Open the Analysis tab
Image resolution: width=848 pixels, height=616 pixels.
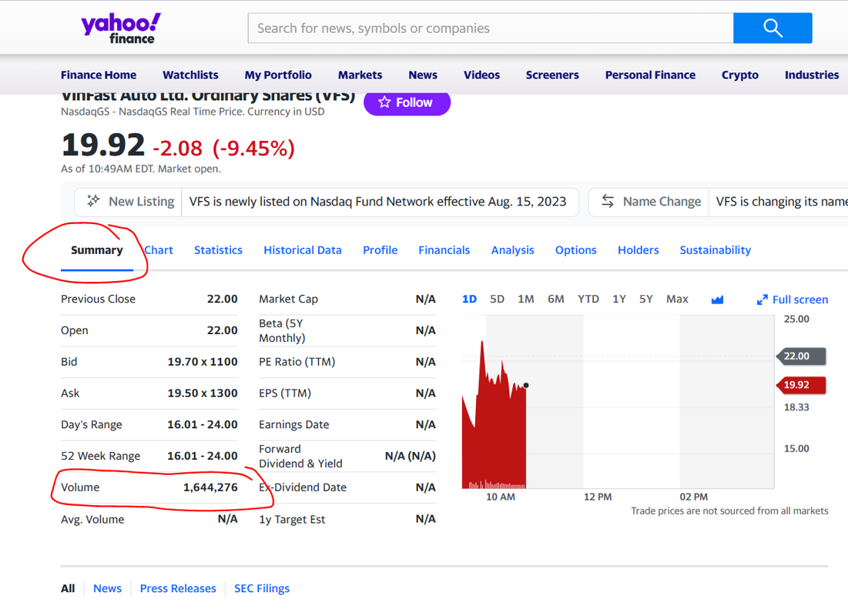(x=512, y=250)
